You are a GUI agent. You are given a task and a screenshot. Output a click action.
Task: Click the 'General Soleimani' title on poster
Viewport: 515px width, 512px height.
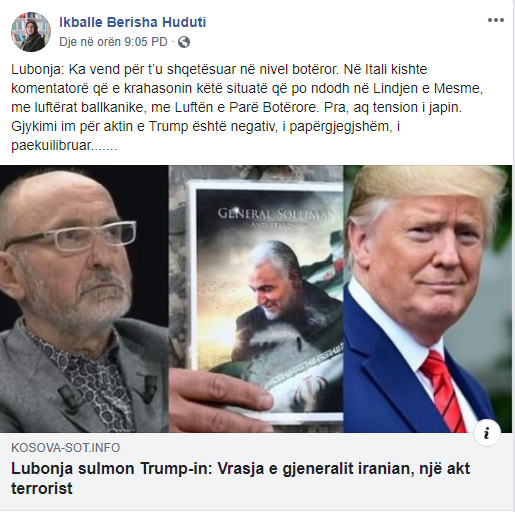click(x=279, y=213)
